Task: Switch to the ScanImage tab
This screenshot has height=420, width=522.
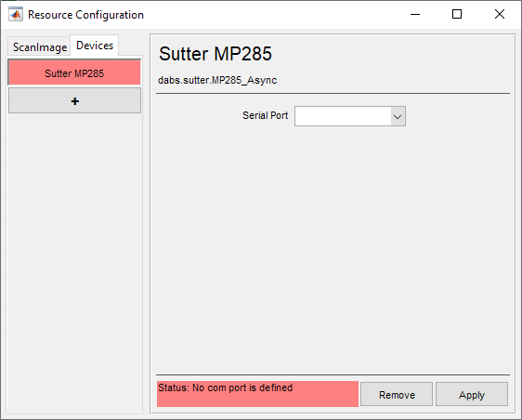Action: (40, 47)
